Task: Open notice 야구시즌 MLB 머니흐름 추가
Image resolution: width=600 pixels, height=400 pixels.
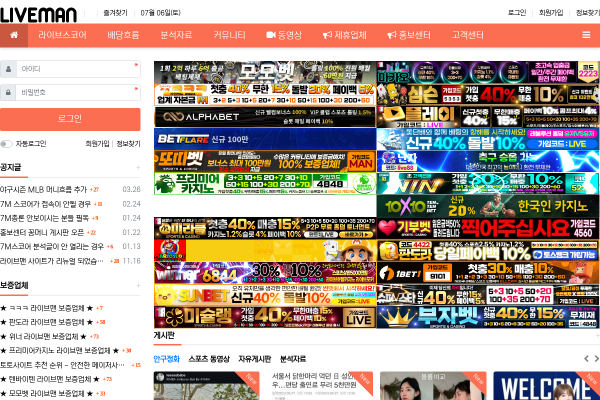Action: click(44, 189)
